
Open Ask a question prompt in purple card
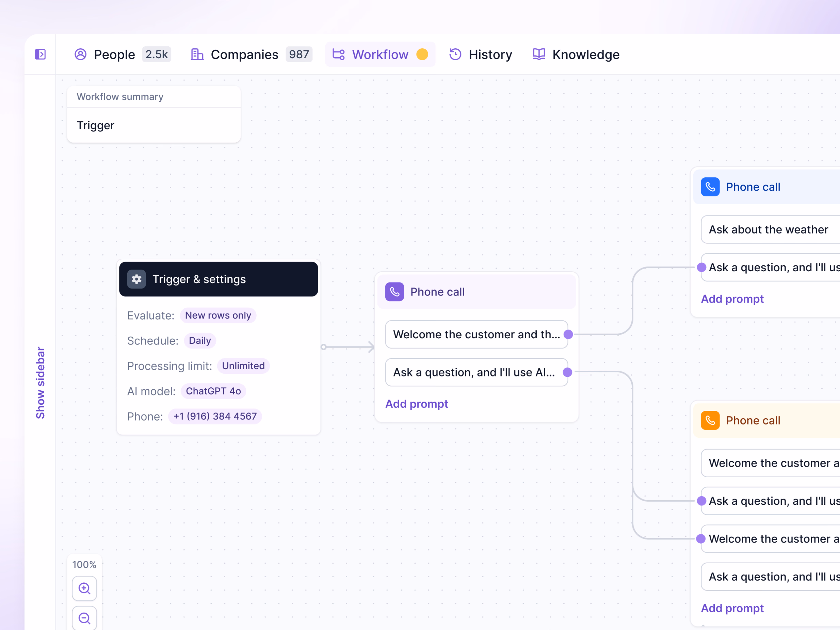coord(476,372)
